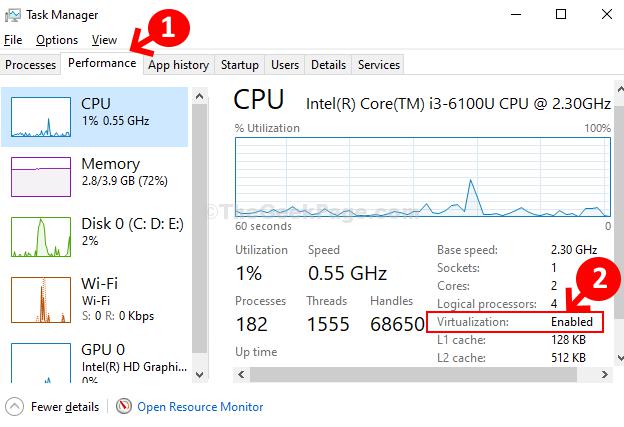Viewport: 624px width, 427px height.
Task: Select the Memory usage graph thumbnail
Action: tap(41, 177)
